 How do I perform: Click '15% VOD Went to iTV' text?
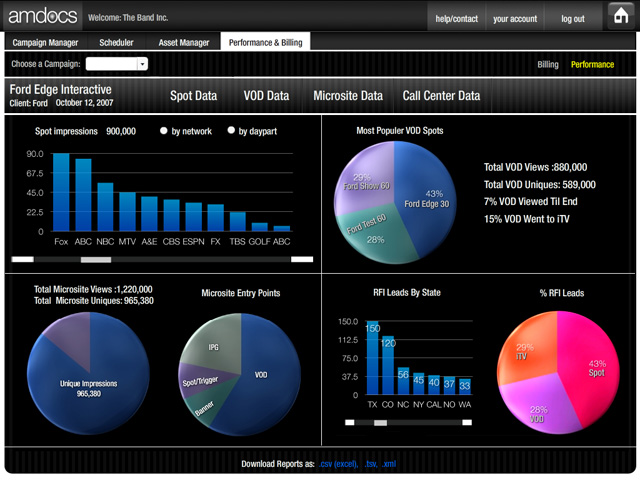pos(527,219)
